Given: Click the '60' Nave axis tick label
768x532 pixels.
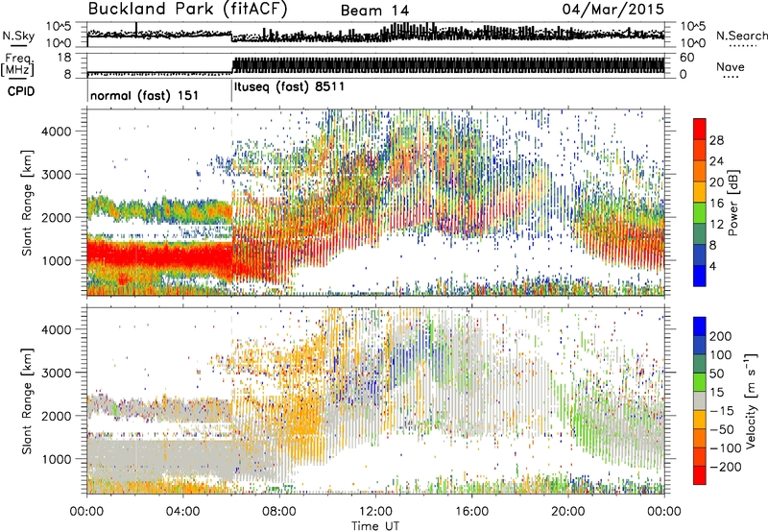Looking at the screenshot, I should [686, 58].
